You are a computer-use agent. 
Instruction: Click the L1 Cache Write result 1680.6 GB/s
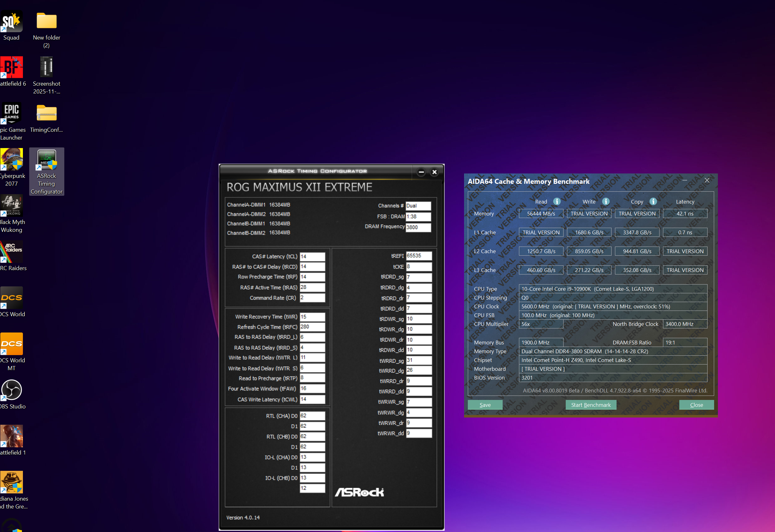click(x=589, y=232)
